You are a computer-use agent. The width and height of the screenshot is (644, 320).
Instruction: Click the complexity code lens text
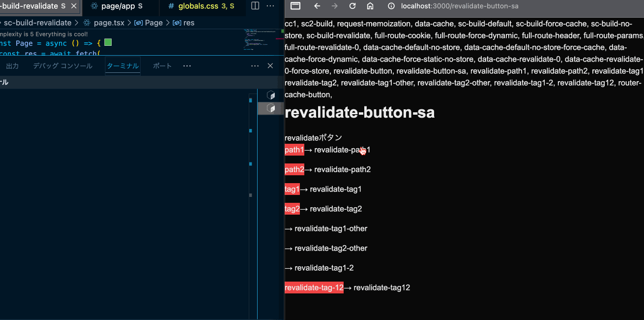(44, 34)
